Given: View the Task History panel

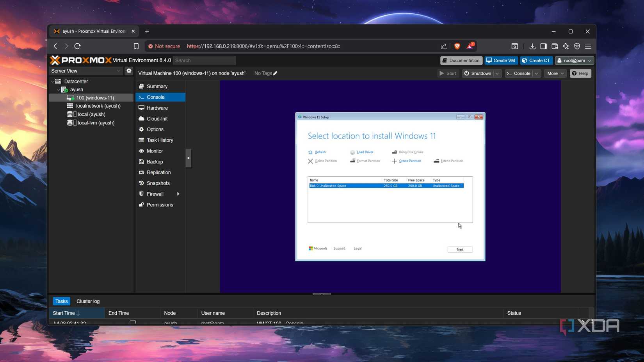Looking at the screenshot, I should pyautogui.click(x=160, y=140).
